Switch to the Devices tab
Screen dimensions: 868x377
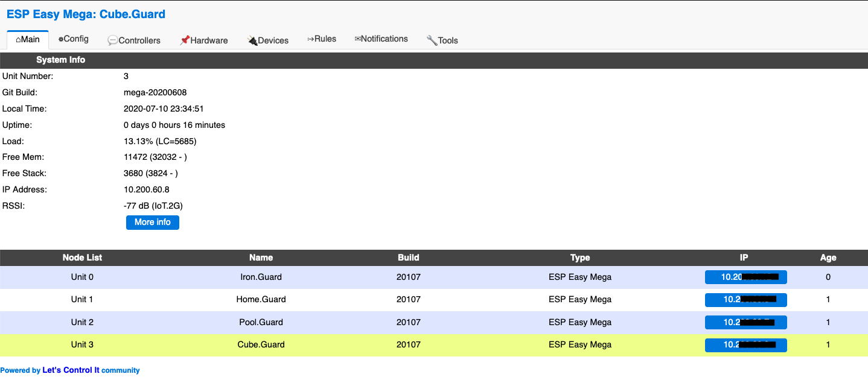(268, 40)
